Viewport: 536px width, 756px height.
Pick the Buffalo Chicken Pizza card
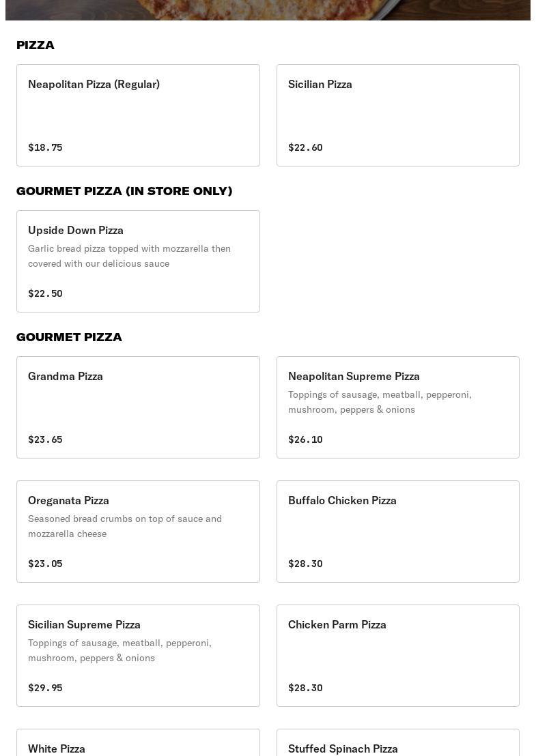pyautogui.click(x=397, y=531)
